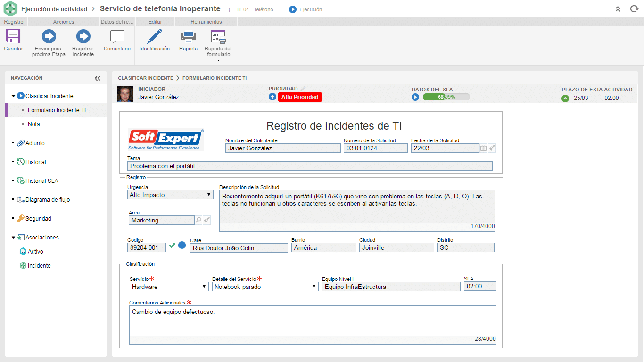Click the Identificación pencil icon

pyautogui.click(x=155, y=36)
